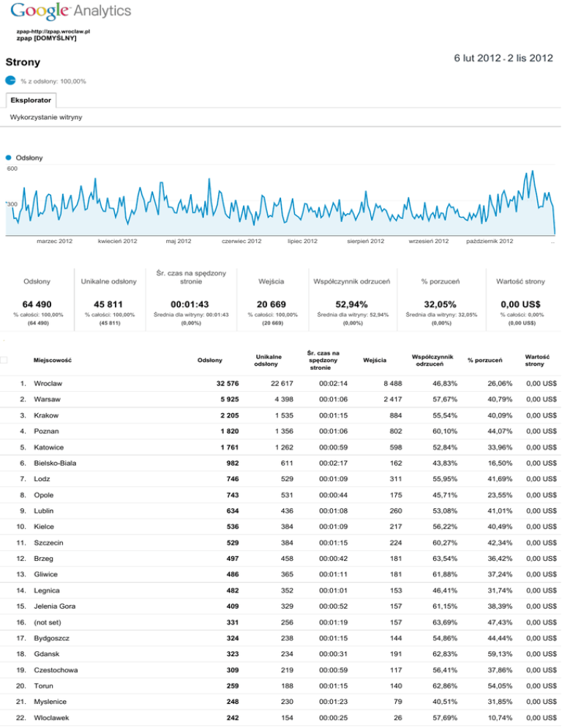Click the blue pie chart segment icon
562x728 pixels.
(11, 80)
